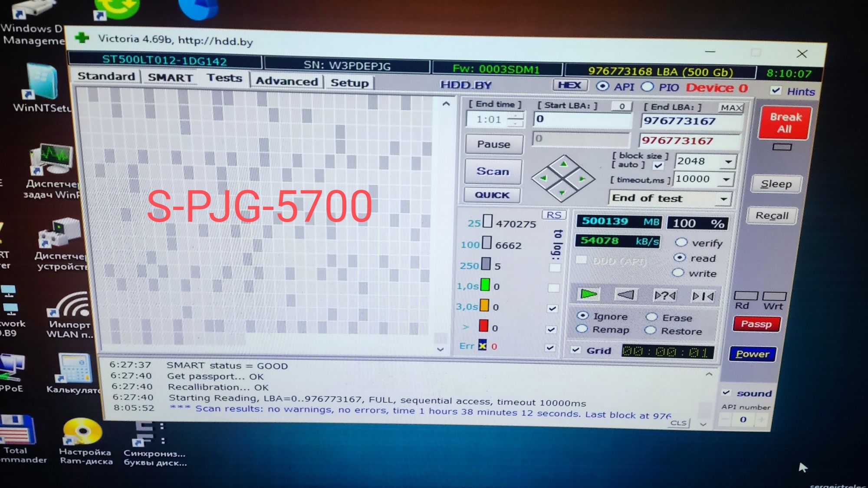Click the green 1,0s block color box
The height and width of the screenshot is (488, 868).
[x=485, y=285]
